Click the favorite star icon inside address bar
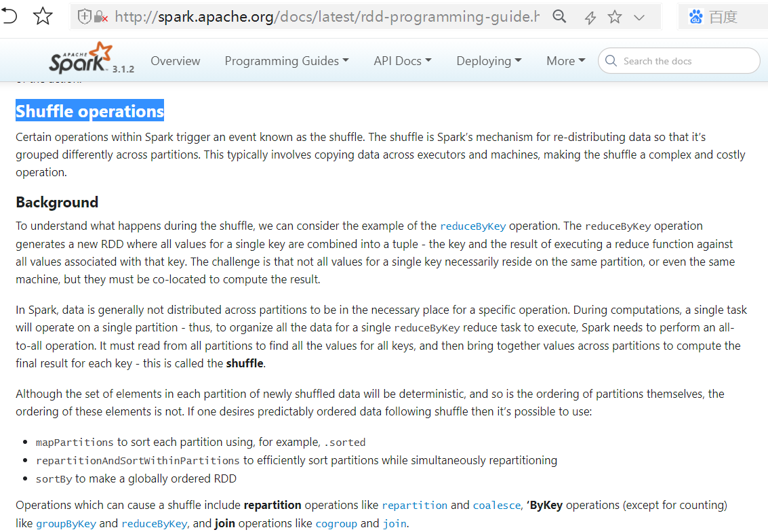 (x=615, y=17)
